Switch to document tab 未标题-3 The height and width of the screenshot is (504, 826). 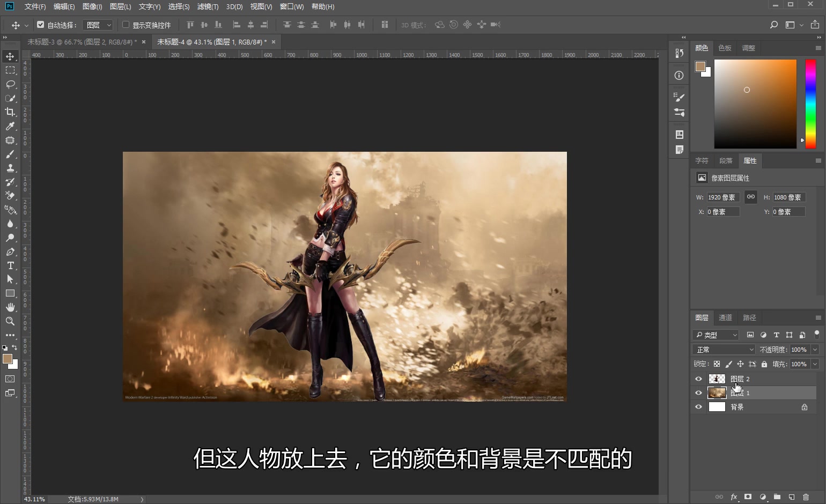pyautogui.click(x=82, y=42)
